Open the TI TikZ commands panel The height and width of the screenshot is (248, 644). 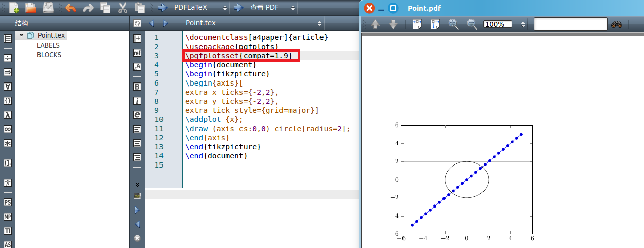8,231
